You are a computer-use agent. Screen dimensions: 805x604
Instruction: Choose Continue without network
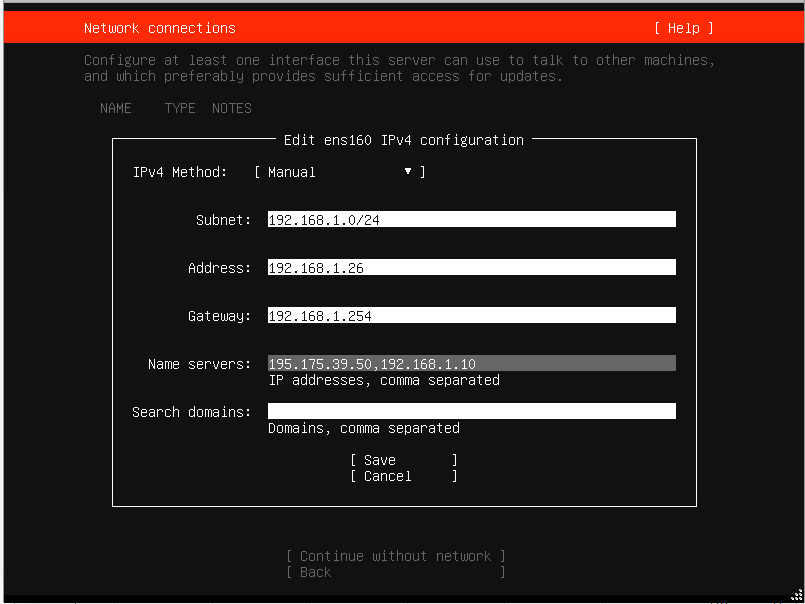pos(395,556)
